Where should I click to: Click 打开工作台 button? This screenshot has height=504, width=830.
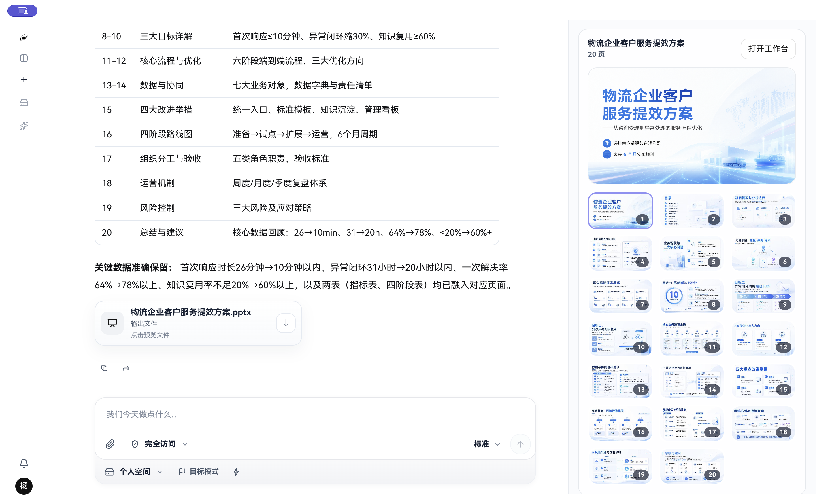[768, 49]
